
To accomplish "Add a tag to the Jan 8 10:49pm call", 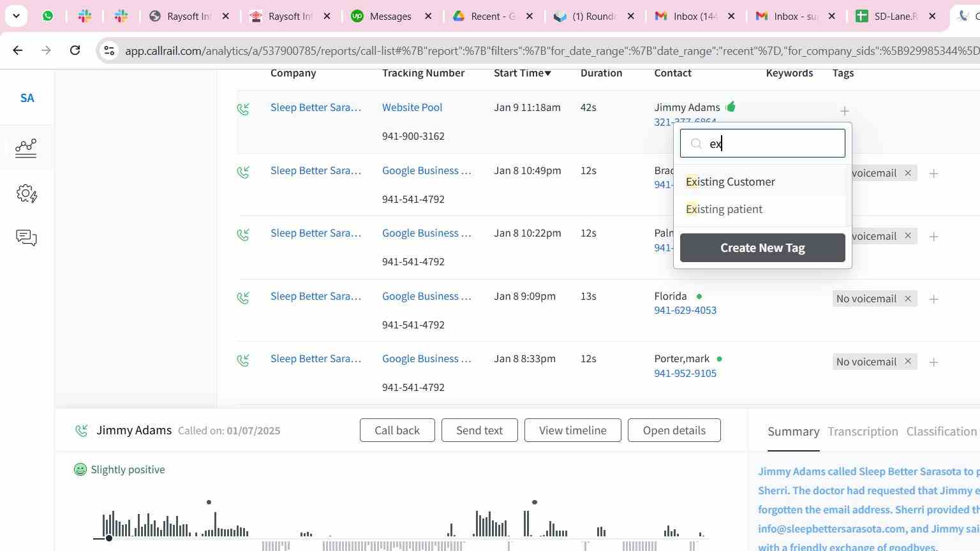I will (933, 173).
